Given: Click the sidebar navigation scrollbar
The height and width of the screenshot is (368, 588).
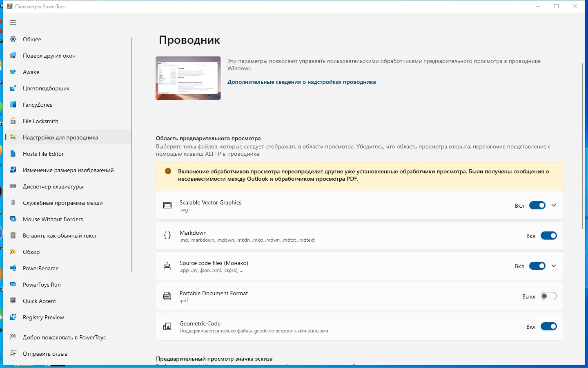Looking at the screenshot, I should click(x=132, y=155).
